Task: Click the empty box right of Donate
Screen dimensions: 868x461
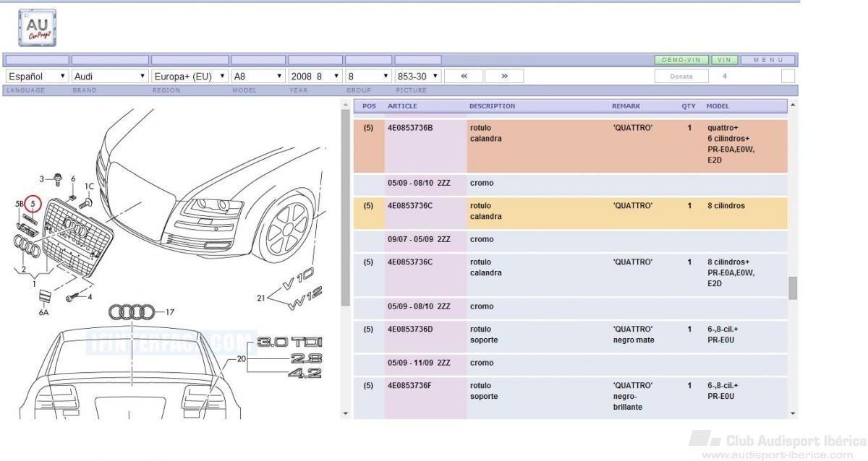Action: (x=788, y=76)
